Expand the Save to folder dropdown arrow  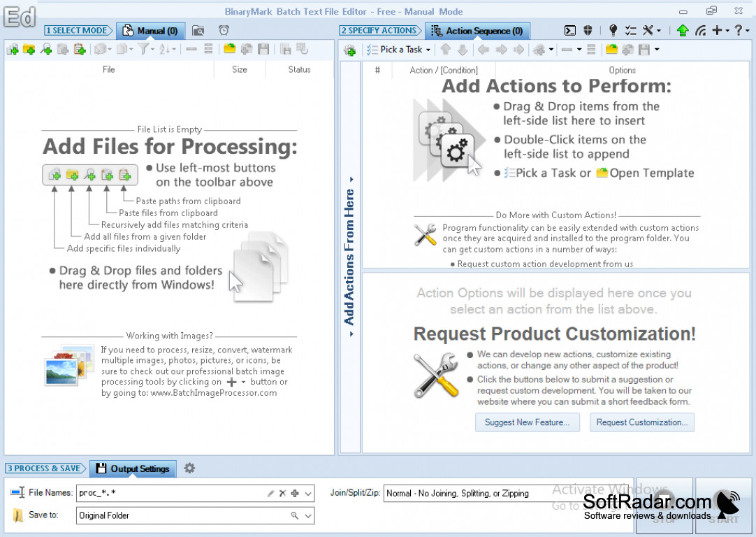(x=308, y=515)
